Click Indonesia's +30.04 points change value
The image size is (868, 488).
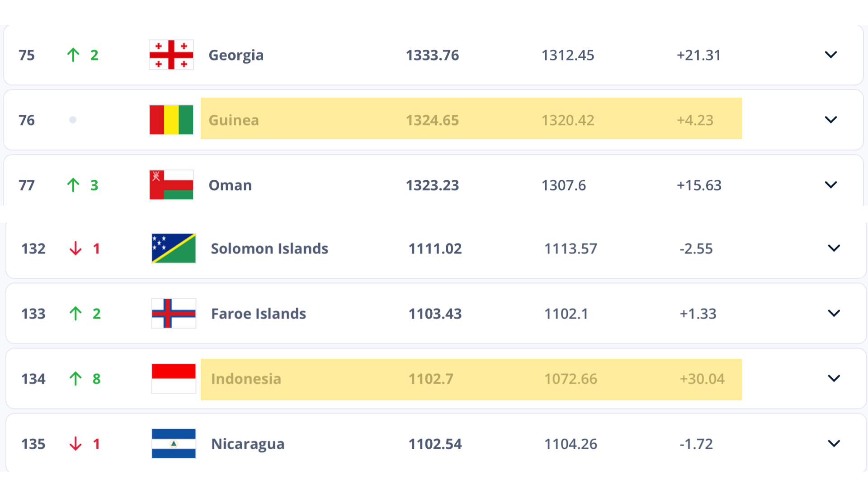point(703,379)
